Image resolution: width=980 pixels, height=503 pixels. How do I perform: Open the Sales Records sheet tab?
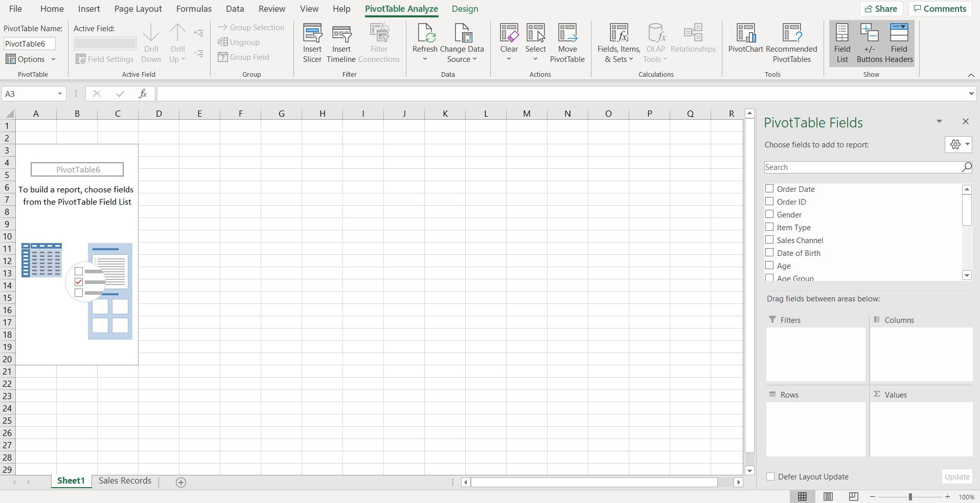click(x=124, y=480)
